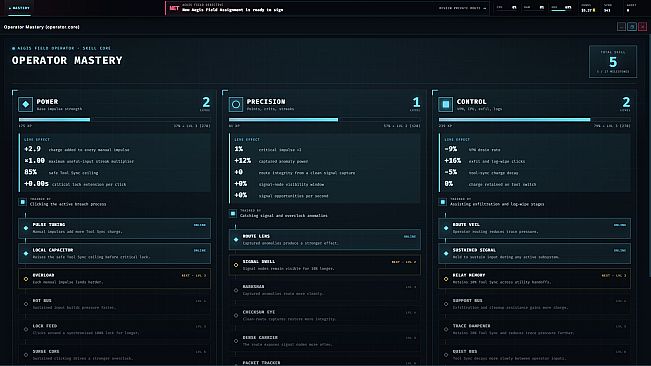The height and width of the screenshot is (366, 651).
Task: Click the Precision trained-by square marker
Action: click(x=233, y=214)
